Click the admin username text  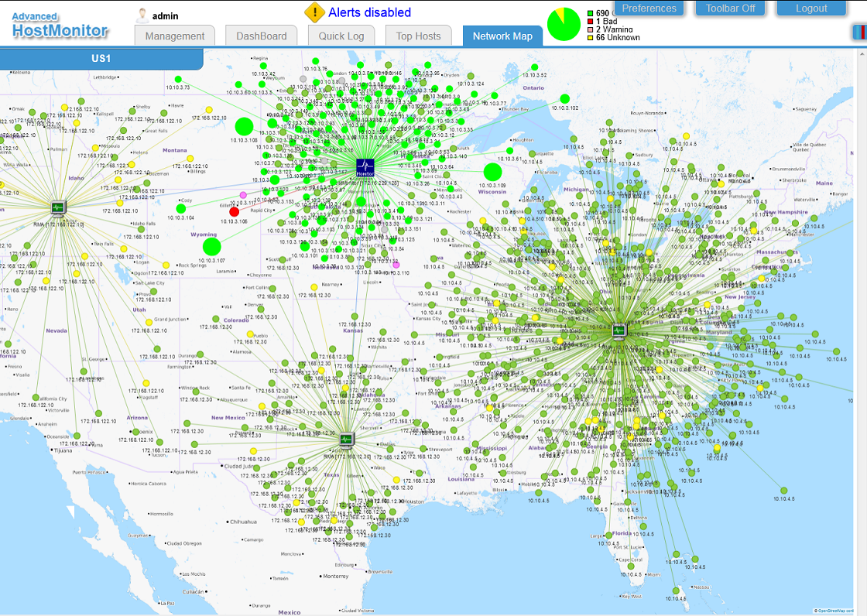(166, 16)
